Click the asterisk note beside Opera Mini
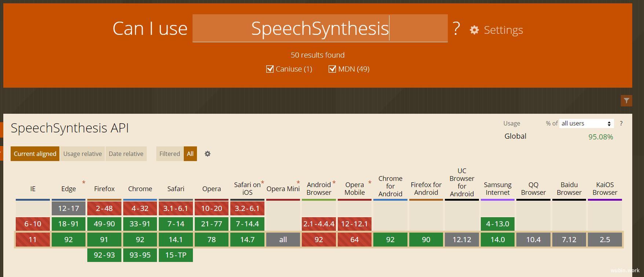The width and height of the screenshot is (644, 277). [x=298, y=182]
